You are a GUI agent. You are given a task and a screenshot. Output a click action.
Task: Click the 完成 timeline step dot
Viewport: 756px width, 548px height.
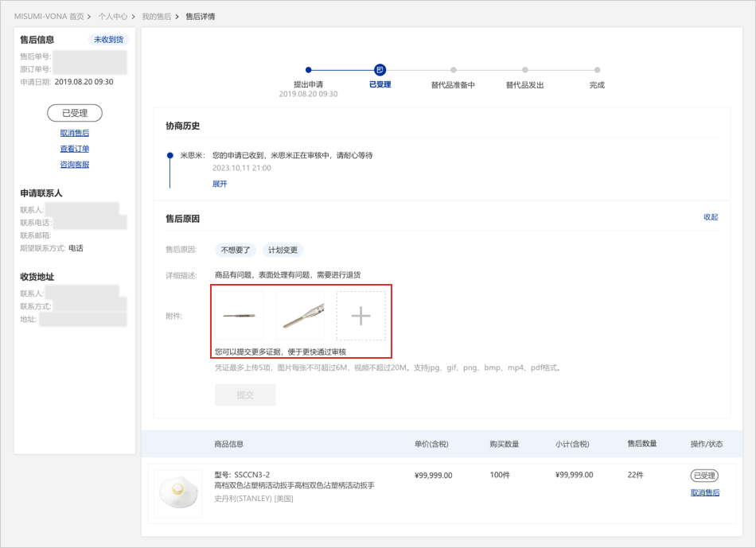[x=597, y=70]
